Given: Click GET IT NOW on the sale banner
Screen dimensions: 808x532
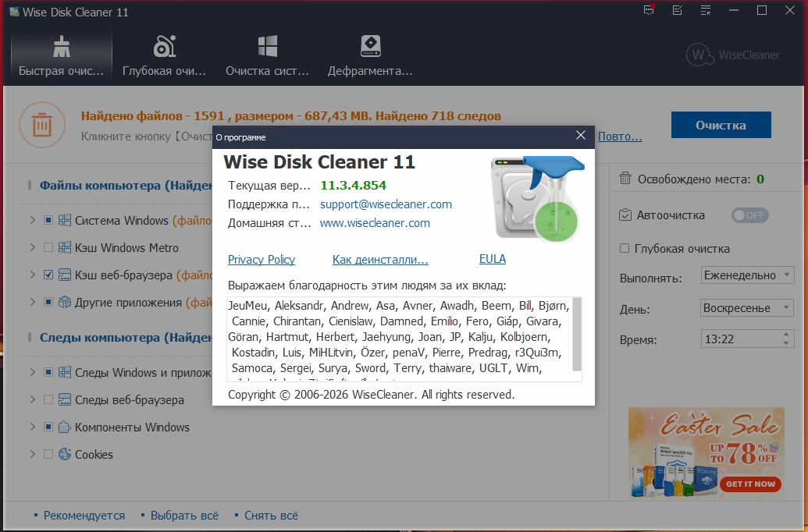Looking at the screenshot, I should pyautogui.click(x=750, y=484).
